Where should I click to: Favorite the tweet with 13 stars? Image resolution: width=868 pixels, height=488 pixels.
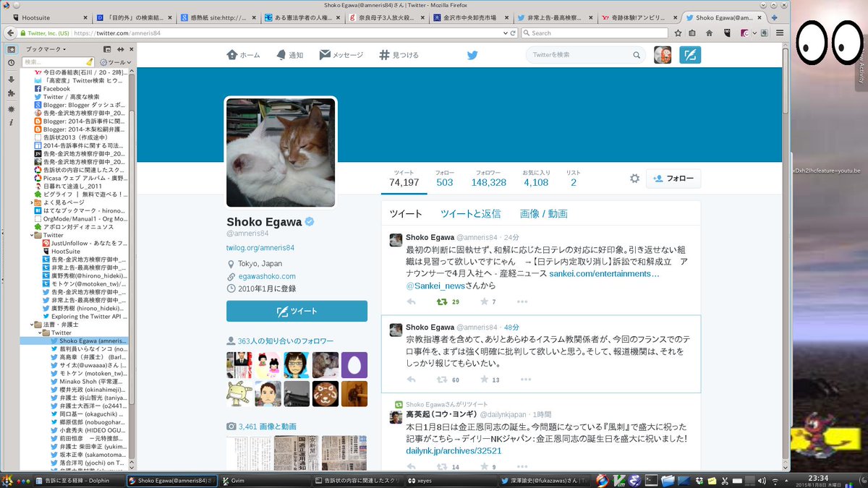(x=484, y=380)
